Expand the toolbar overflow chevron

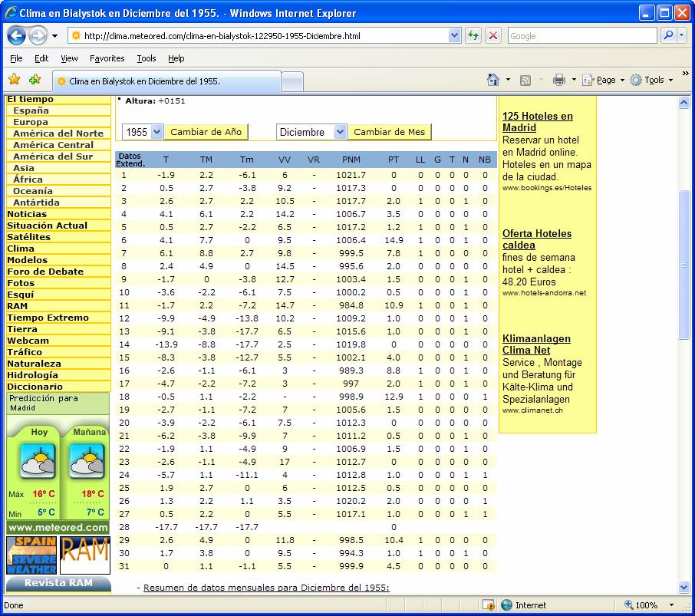tap(685, 74)
